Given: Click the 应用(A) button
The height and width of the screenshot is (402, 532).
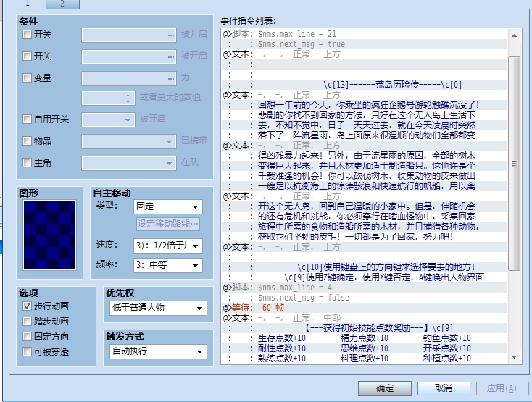Looking at the screenshot, I should (502, 388).
